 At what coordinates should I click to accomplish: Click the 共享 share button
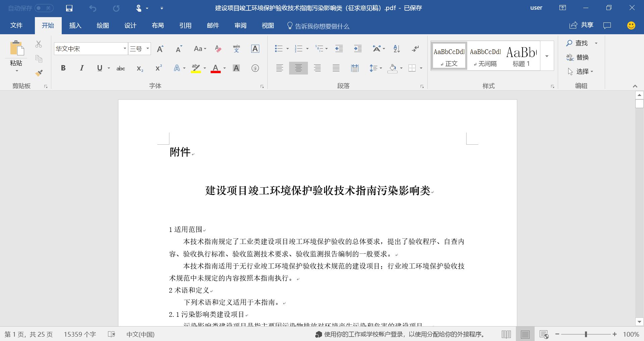[x=581, y=25]
